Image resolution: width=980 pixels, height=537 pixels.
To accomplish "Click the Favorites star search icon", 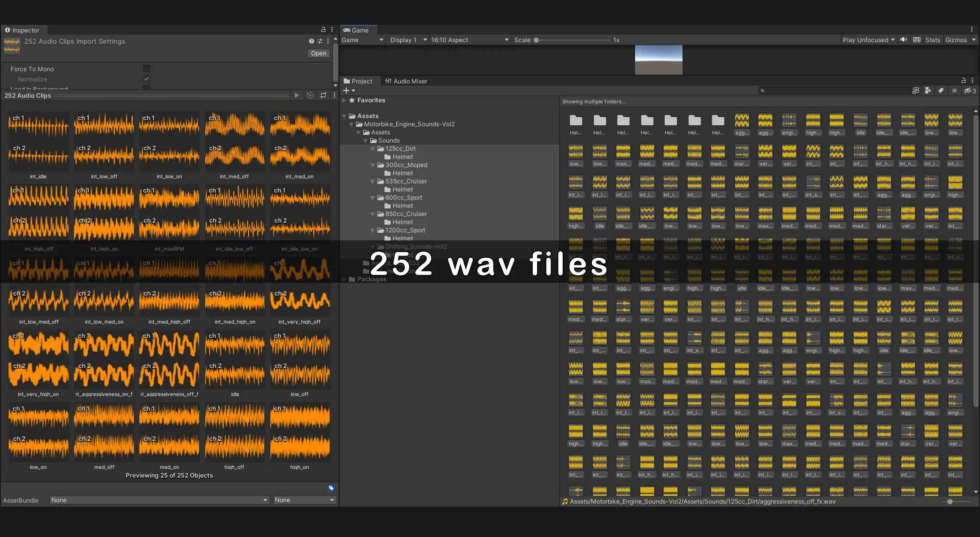I will click(x=954, y=91).
